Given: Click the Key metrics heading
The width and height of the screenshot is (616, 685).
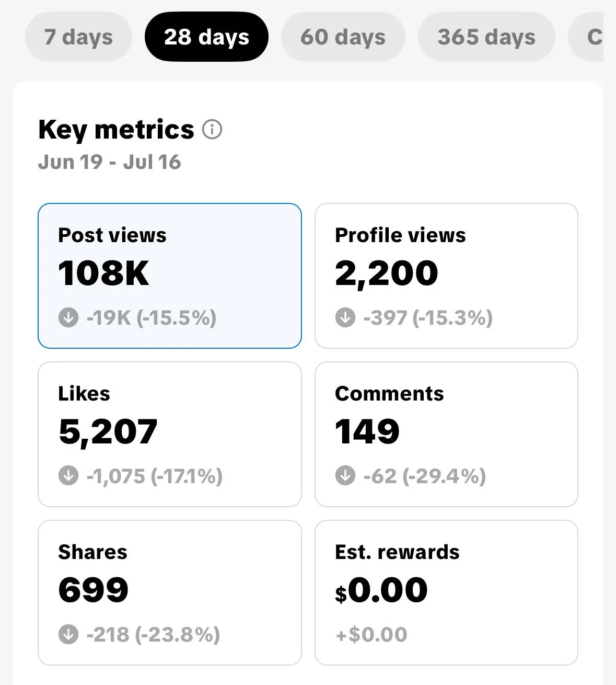Looking at the screenshot, I should click(116, 129).
